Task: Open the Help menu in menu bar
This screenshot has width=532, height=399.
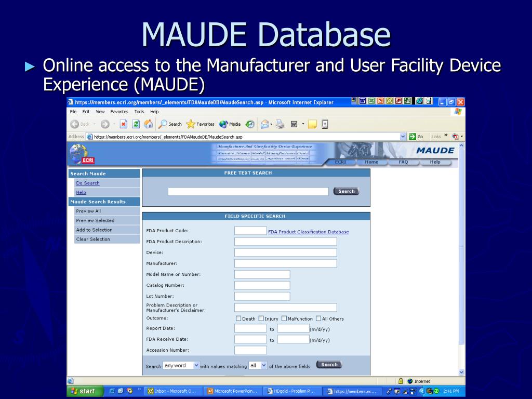Action: click(x=154, y=112)
